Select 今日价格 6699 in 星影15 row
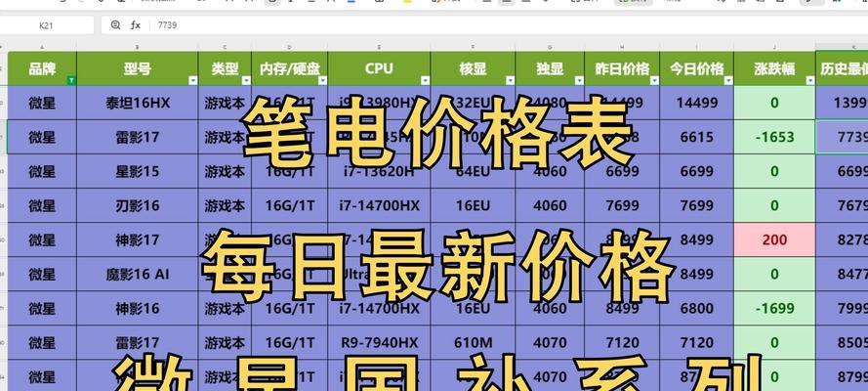The image size is (868, 391). [697, 172]
